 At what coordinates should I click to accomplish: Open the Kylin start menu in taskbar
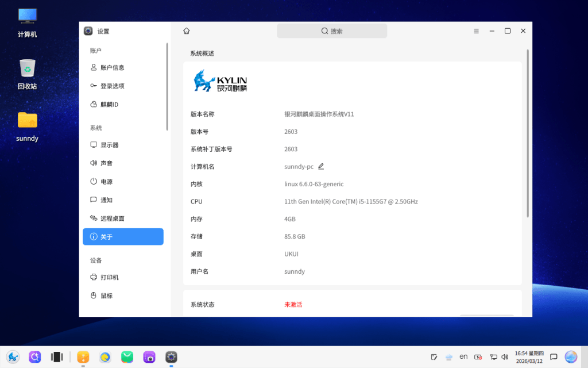13,356
